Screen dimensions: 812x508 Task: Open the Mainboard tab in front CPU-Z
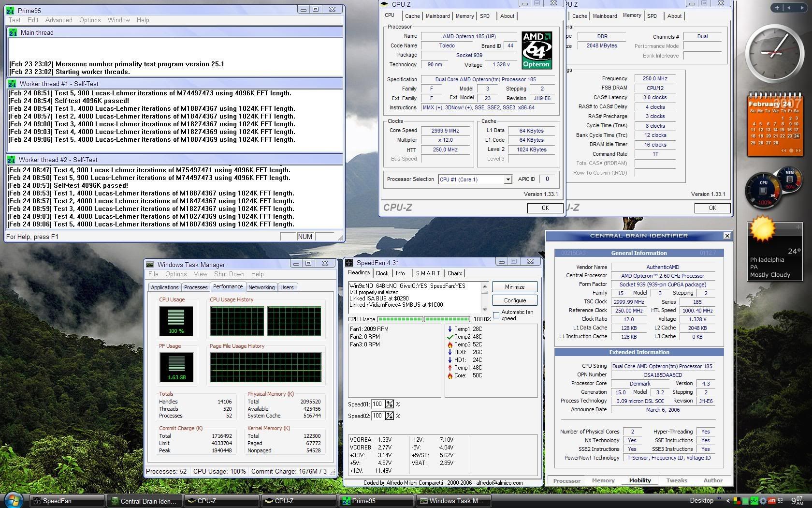tap(438, 16)
